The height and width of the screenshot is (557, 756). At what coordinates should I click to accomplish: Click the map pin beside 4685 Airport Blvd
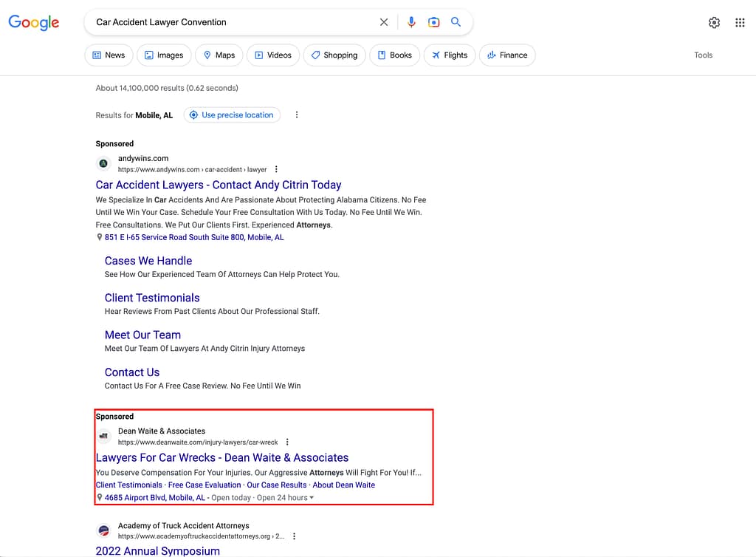click(100, 497)
